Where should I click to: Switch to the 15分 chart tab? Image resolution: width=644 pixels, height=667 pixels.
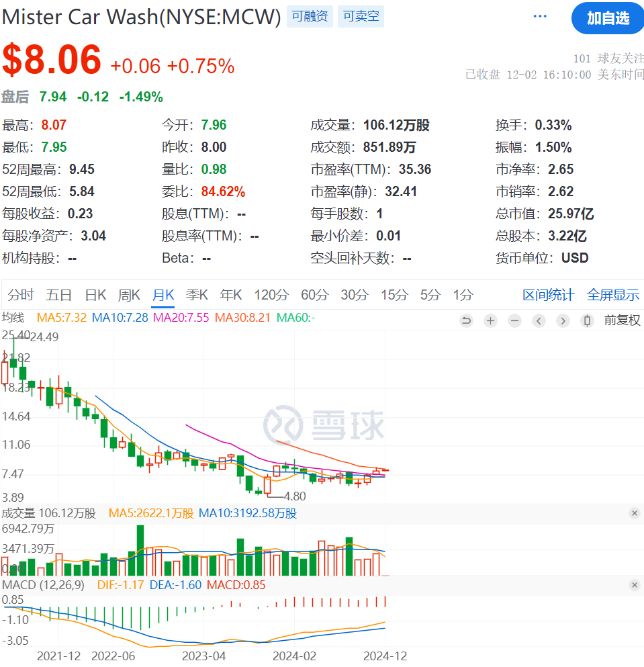point(394,295)
